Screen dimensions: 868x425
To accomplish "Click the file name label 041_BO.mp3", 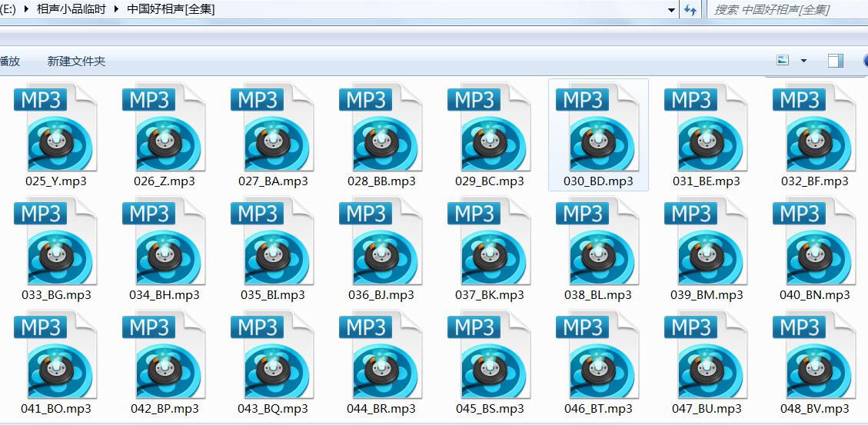I will click(56, 410).
